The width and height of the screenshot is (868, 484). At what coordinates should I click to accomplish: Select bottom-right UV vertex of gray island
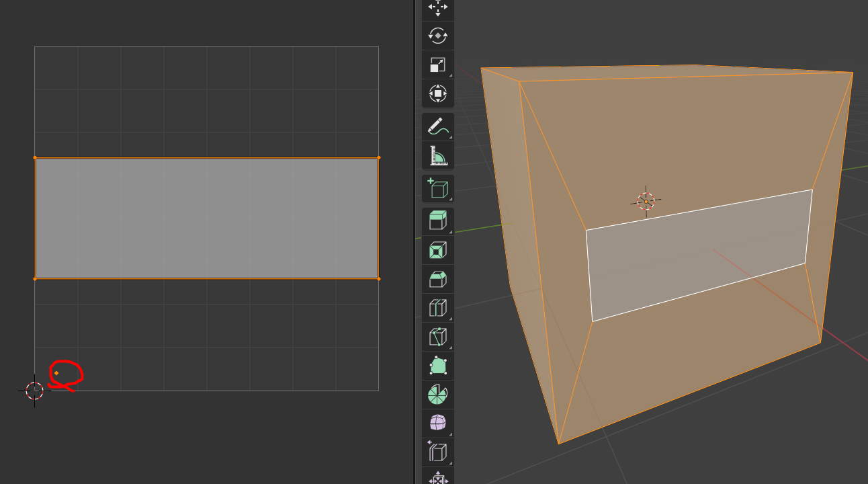pos(379,279)
